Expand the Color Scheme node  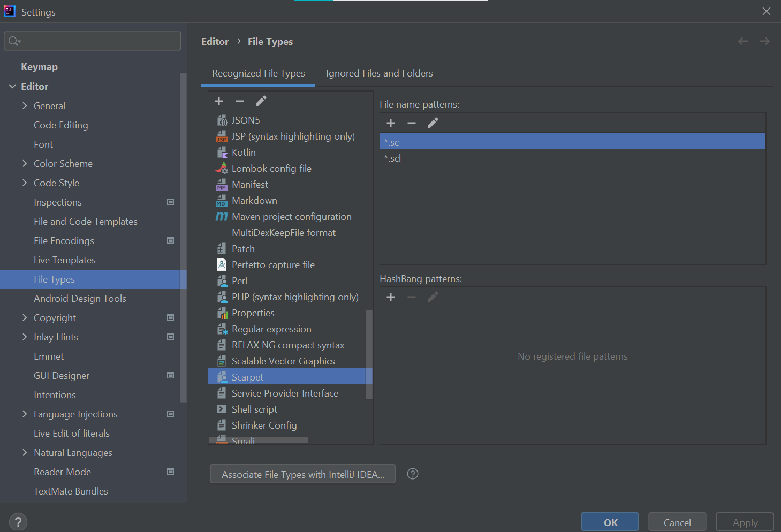[x=25, y=163]
